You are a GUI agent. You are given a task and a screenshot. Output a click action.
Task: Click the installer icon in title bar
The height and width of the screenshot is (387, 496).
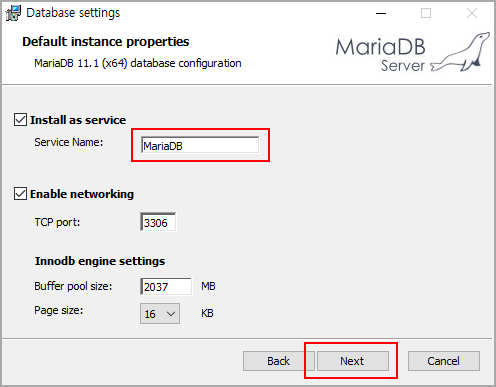pos(13,13)
